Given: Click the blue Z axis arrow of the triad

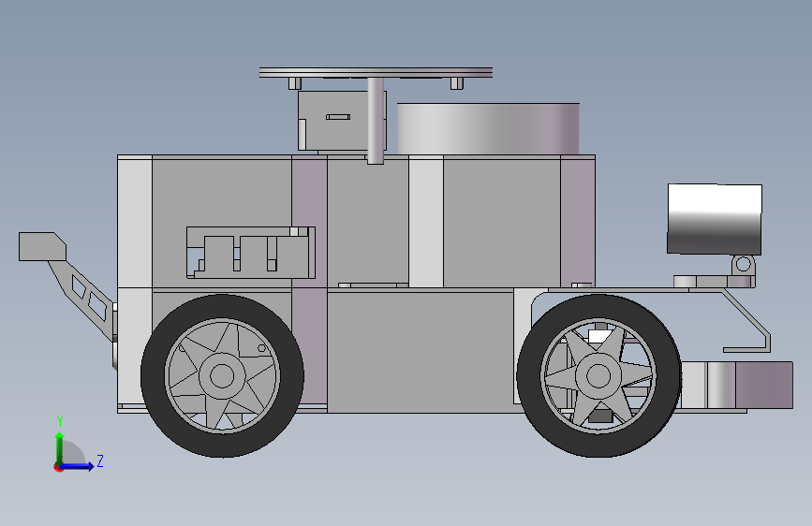Looking at the screenshot, I should (78, 466).
